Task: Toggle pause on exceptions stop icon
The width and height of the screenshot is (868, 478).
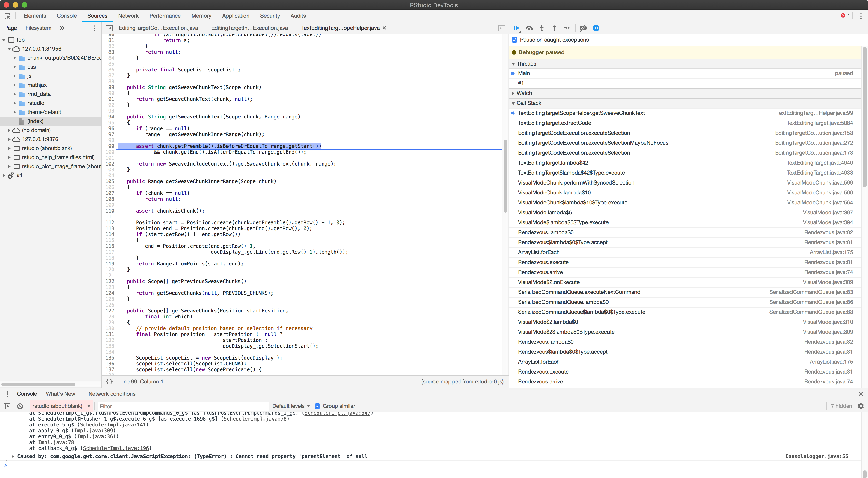Action: tap(596, 28)
